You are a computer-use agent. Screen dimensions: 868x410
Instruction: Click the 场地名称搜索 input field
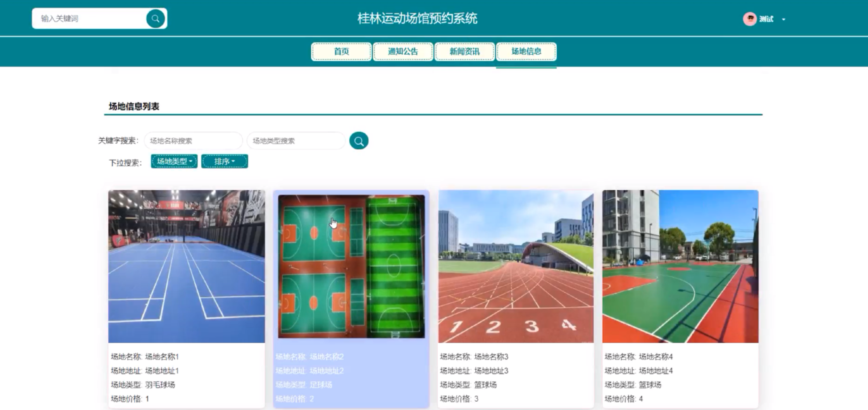(x=193, y=141)
